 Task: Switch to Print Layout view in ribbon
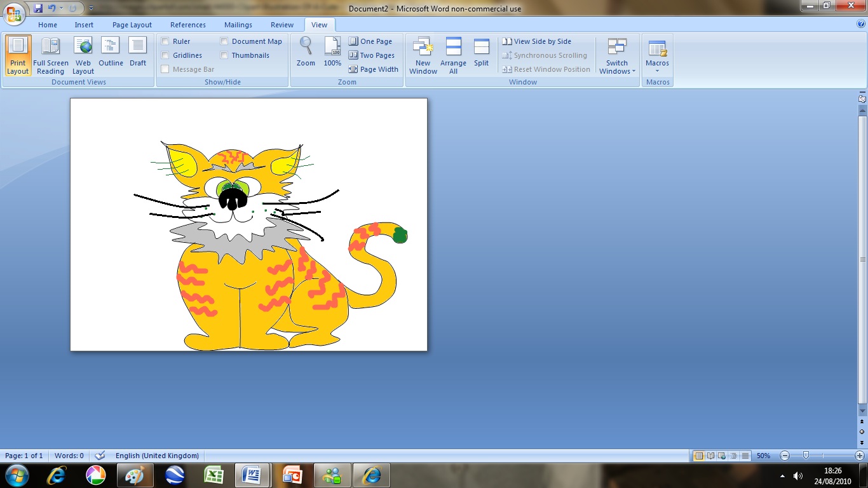point(18,55)
